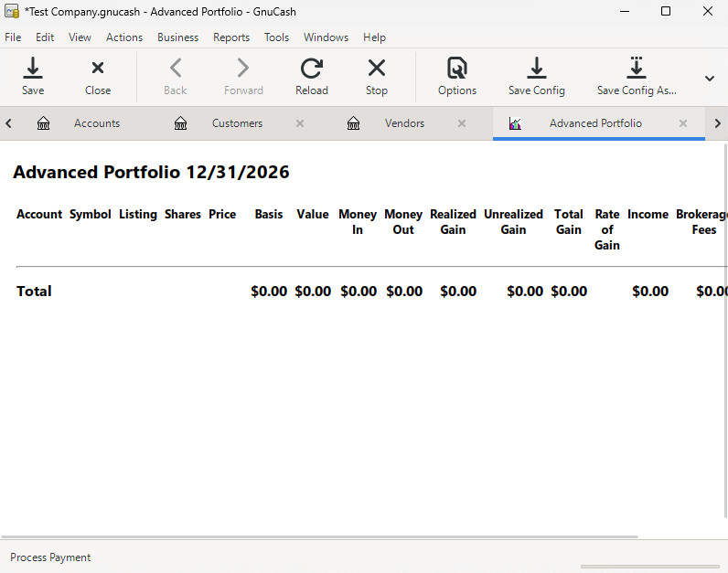Viewport: 728px width, 573px height.
Task: Click the Process Payment status bar text
Action: click(50, 557)
